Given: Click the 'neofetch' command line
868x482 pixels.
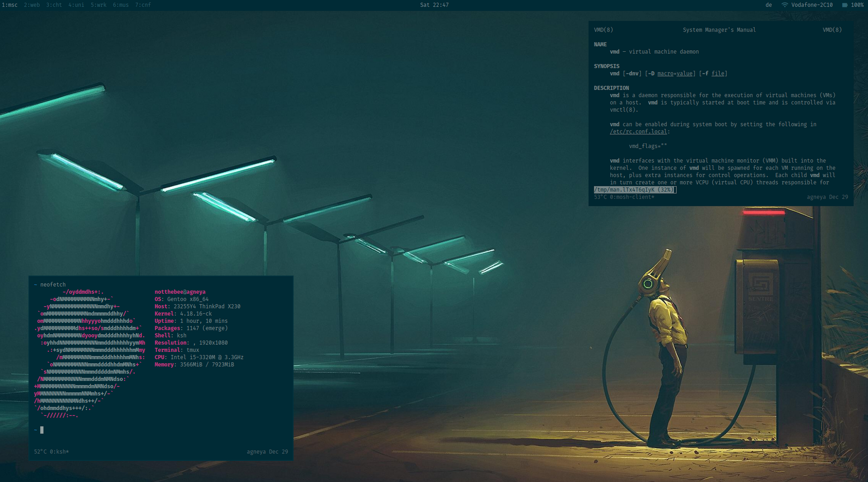Looking at the screenshot, I should point(53,285).
